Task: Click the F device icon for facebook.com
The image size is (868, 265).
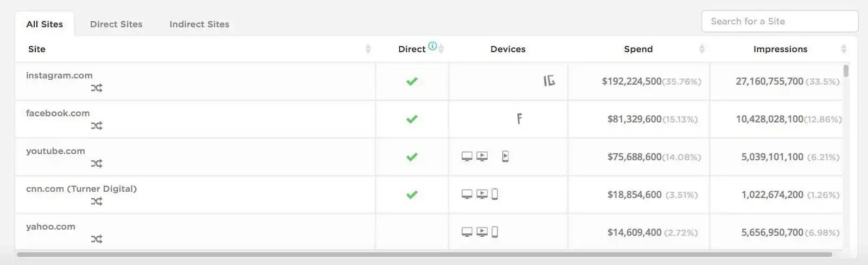Action: (519, 118)
